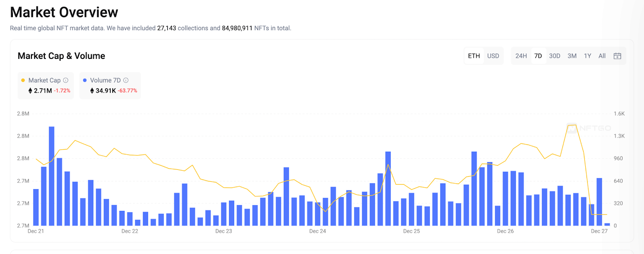
Task: Select the 30D time range
Action: [555, 56]
